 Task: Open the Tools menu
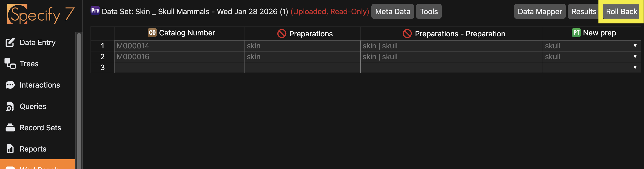(429, 12)
